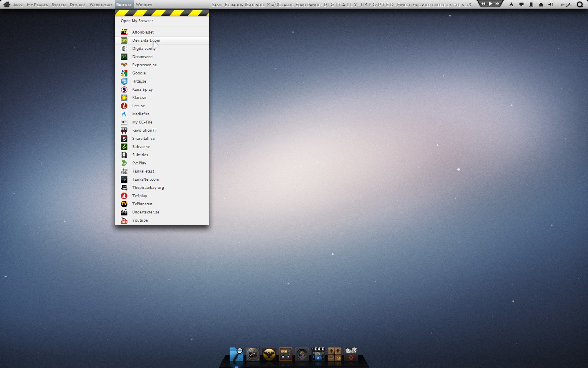Click play button in top bar player
The width and height of the screenshot is (588, 368).
[490, 4]
